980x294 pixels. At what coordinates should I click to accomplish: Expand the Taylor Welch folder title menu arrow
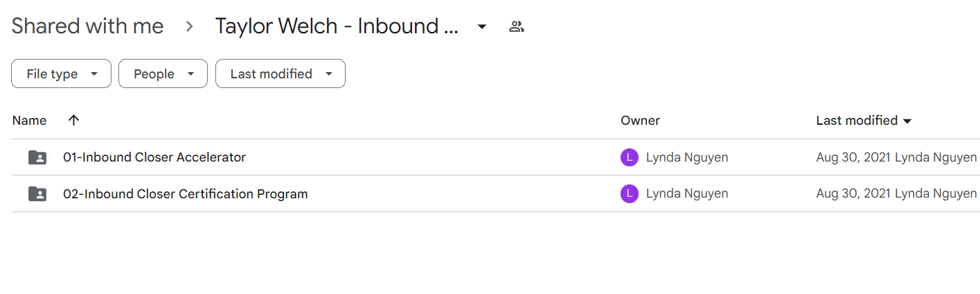[482, 27]
